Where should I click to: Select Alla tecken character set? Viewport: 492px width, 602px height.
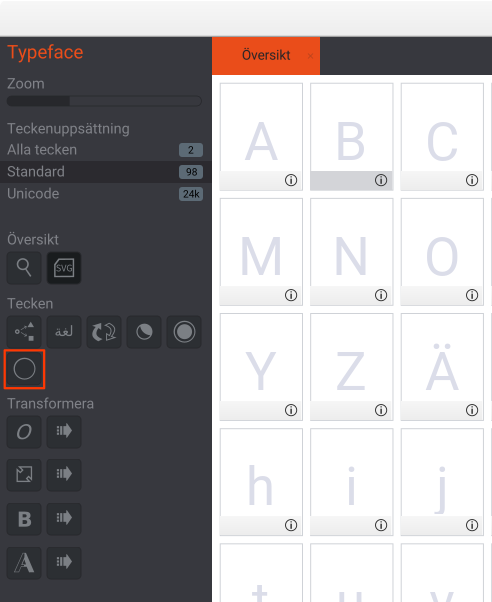tap(106, 150)
